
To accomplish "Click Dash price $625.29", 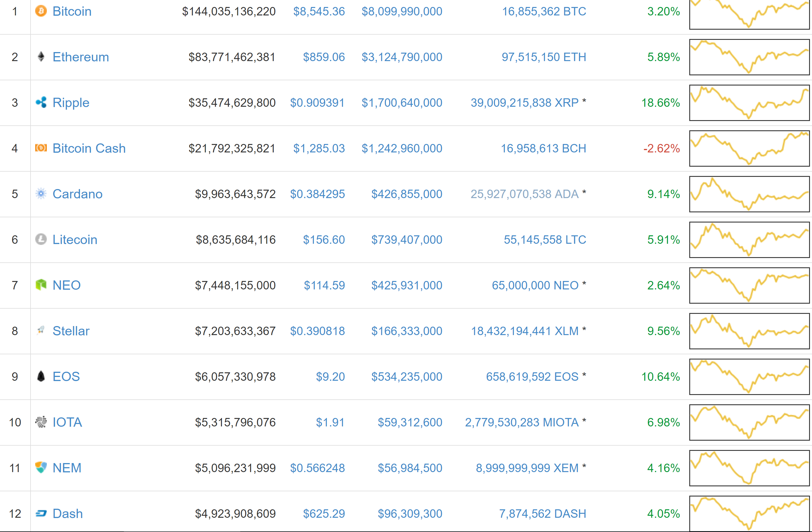I will coord(324,514).
